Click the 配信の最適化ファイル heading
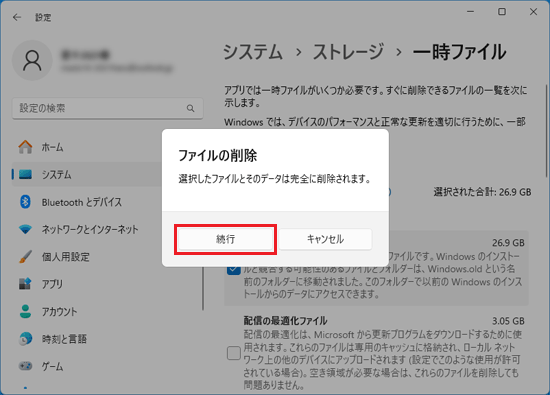This screenshot has height=395, width=550. (286, 321)
